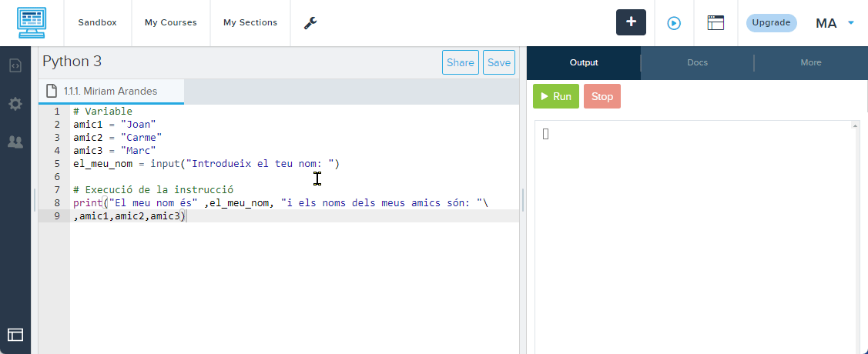Open the collaborators people icon
868x354 pixels.
[15, 142]
